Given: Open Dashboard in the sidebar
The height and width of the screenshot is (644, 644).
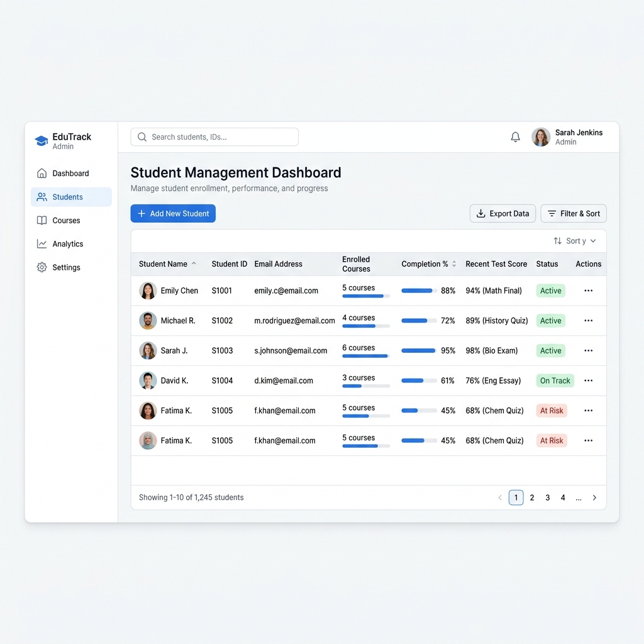Looking at the screenshot, I should tap(70, 174).
